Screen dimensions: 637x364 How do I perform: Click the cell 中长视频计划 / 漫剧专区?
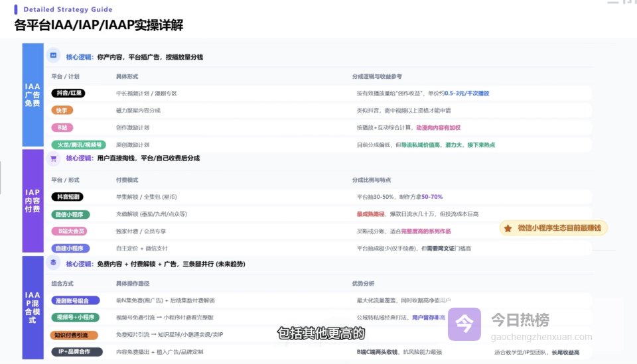(147, 93)
